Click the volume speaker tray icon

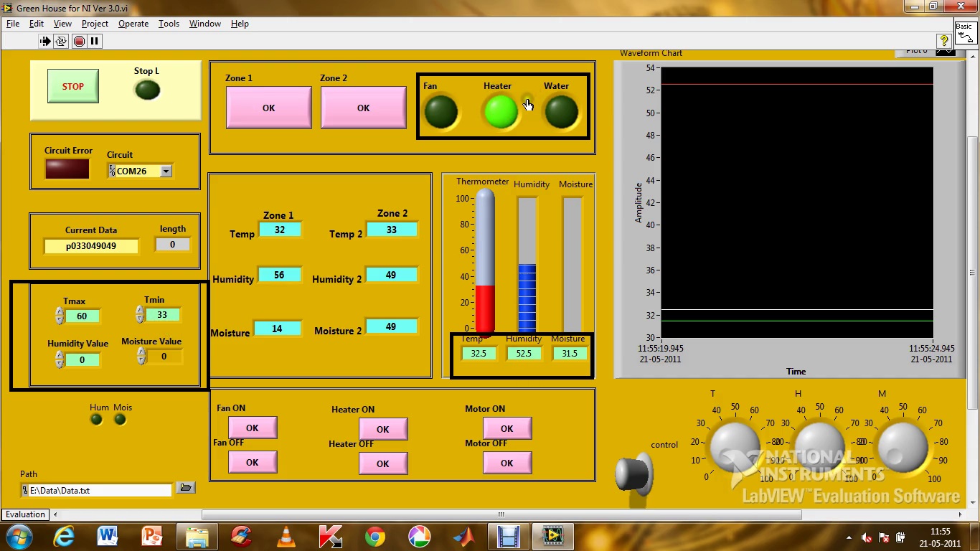pyautogui.click(x=867, y=537)
